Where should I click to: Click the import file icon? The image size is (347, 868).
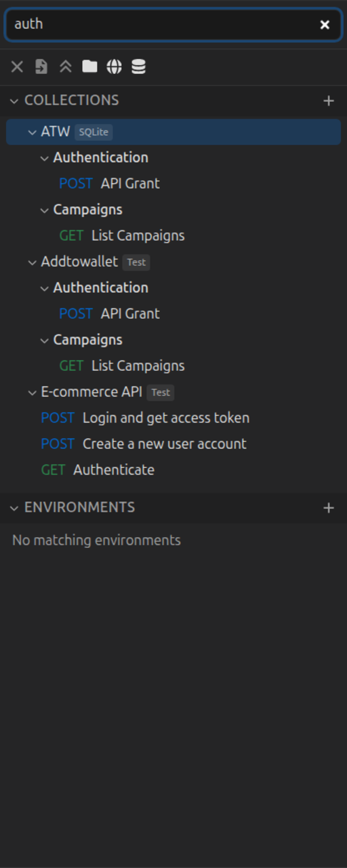pyautogui.click(x=41, y=66)
